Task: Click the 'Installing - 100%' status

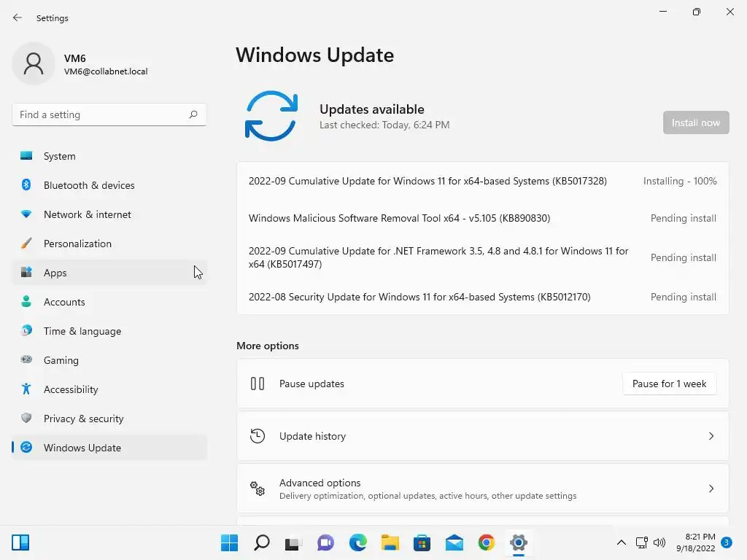Action: coord(680,181)
